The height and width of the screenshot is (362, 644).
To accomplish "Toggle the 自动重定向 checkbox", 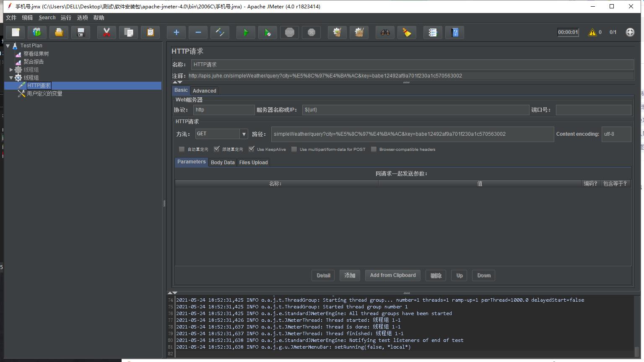I will click(182, 149).
